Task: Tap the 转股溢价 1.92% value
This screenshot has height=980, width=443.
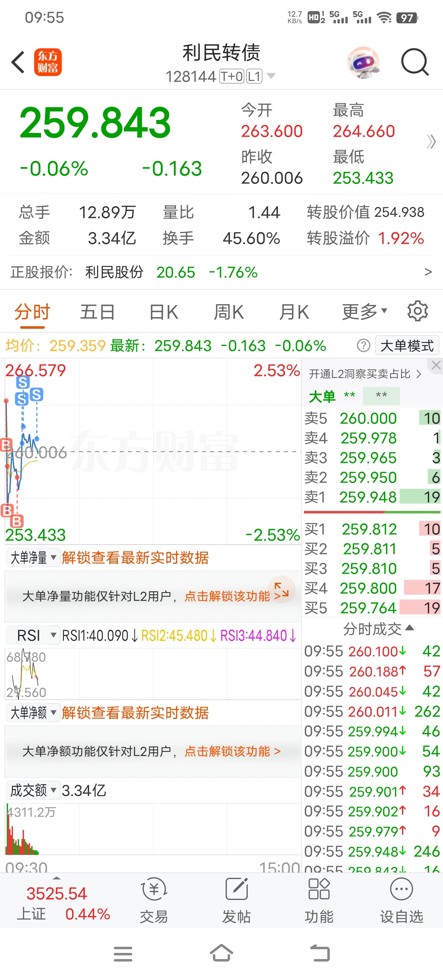Action: [401, 238]
